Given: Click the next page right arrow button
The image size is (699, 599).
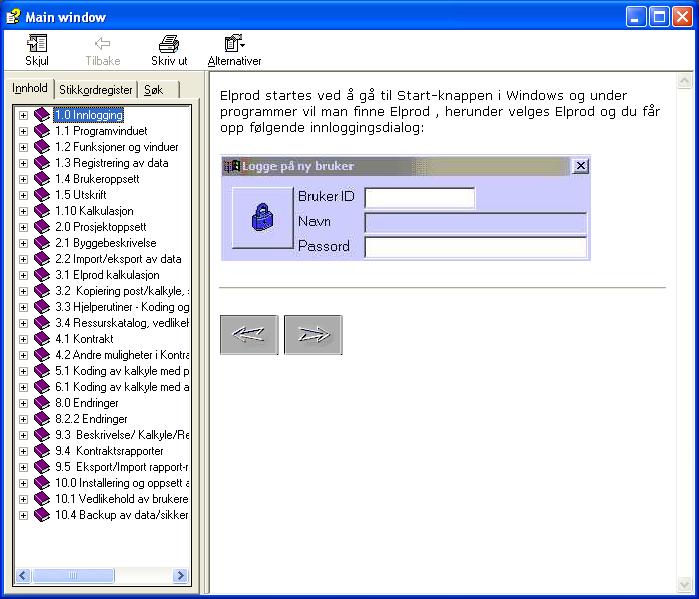Looking at the screenshot, I should 313,335.
